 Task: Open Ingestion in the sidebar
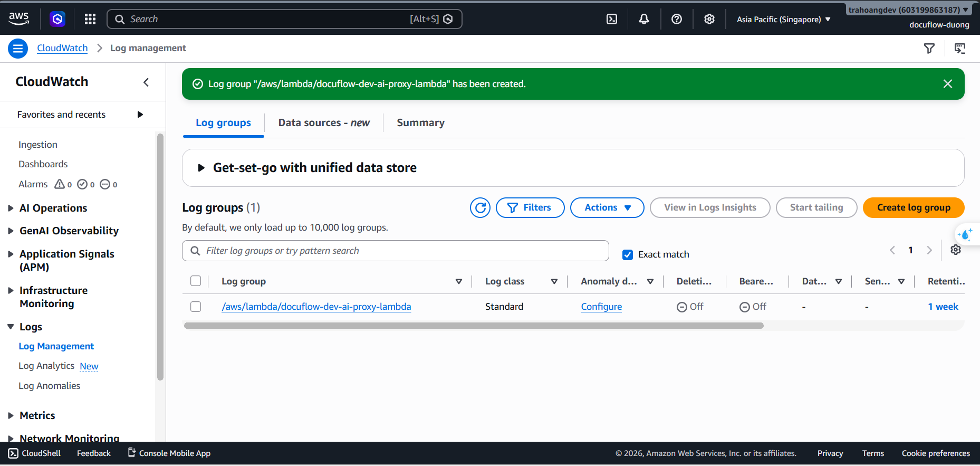click(x=38, y=145)
